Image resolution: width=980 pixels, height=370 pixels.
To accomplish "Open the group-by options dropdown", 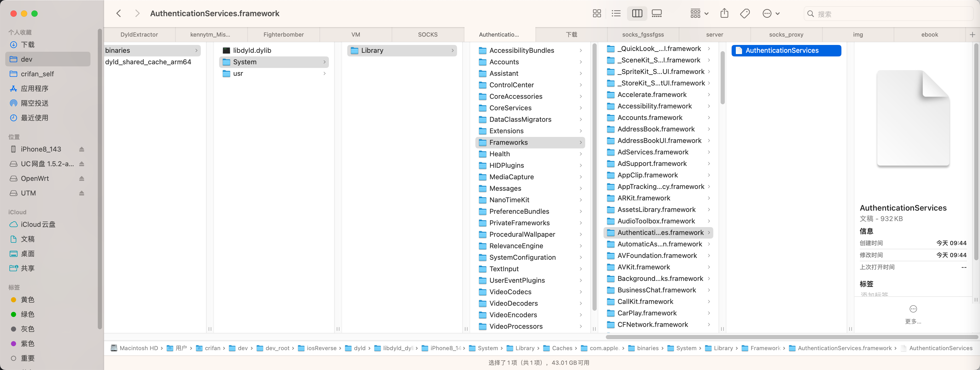I will [x=699, y=14].
